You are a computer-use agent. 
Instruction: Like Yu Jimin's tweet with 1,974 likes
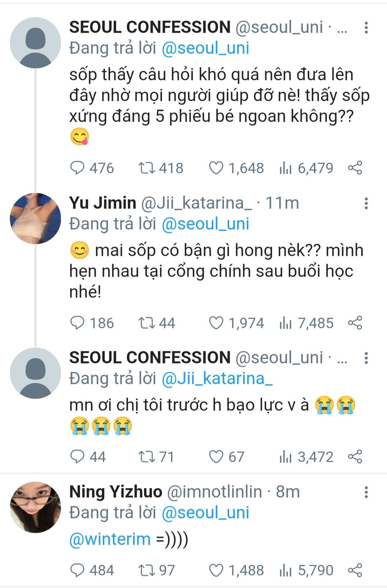tap(216, 323)
